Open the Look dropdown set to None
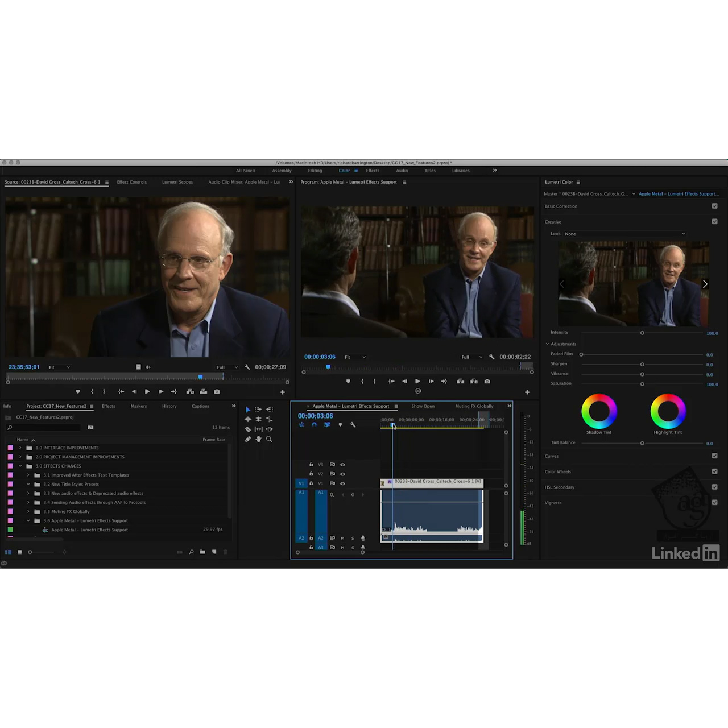 tap(625, 234)
